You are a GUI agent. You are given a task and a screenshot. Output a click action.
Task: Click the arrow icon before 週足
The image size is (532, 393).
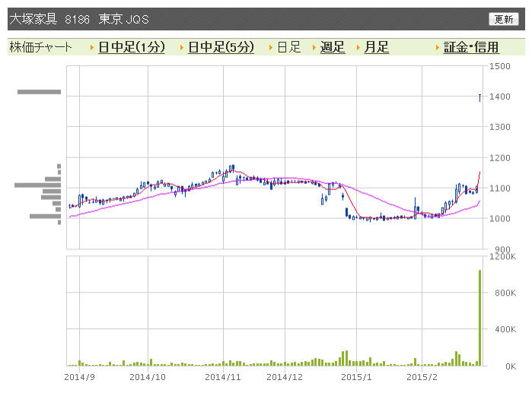(314, 48)
